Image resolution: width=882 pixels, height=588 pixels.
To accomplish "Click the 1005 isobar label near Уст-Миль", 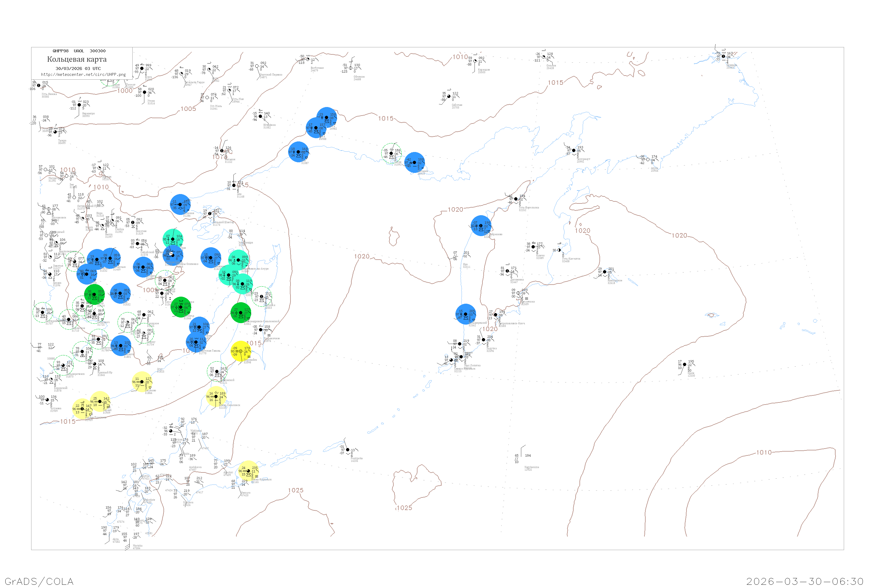I will pos(188,109).
